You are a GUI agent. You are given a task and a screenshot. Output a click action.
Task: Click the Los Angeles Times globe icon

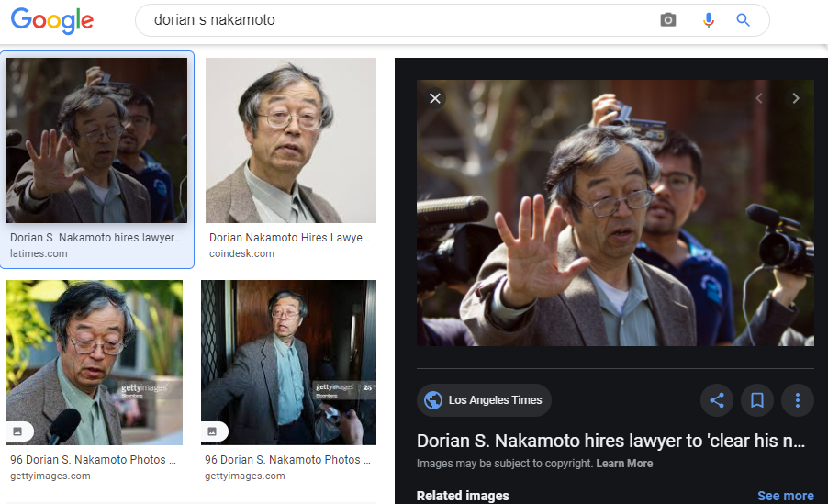433,400
